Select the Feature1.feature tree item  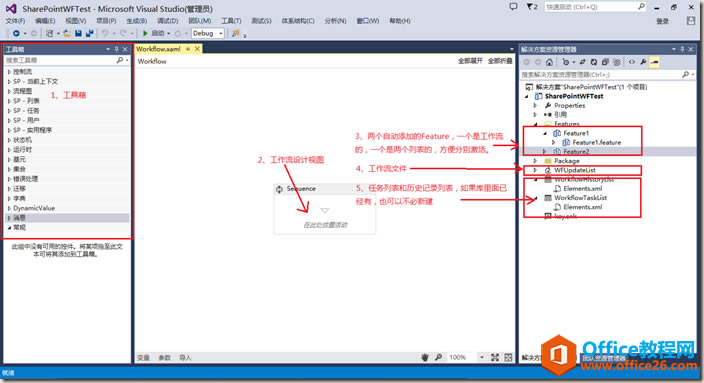point(597,142)
